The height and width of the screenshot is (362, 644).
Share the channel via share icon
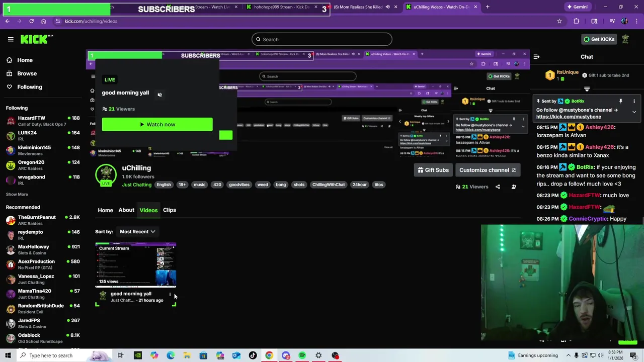tap(498, 187)
